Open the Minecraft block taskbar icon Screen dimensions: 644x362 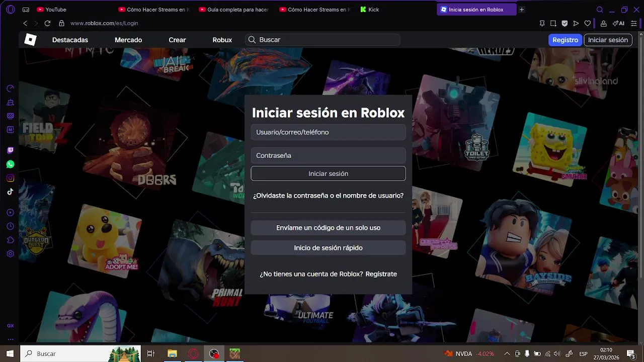[235, 353]
